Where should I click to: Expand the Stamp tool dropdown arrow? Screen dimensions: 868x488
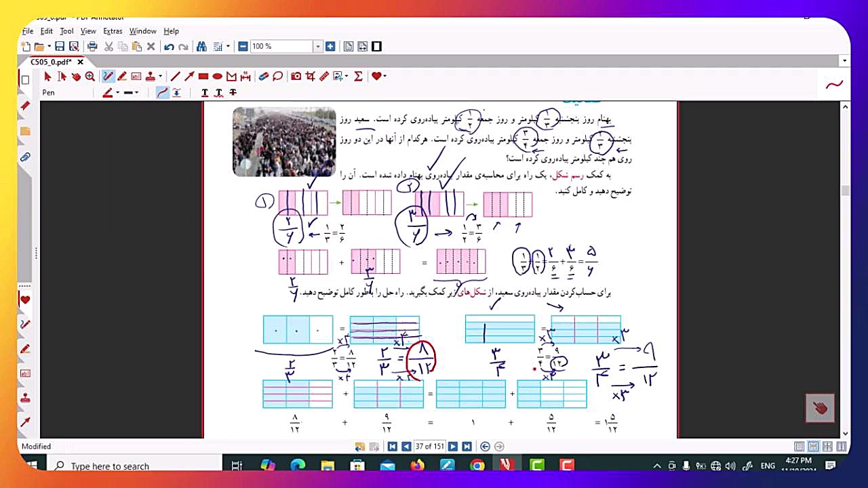click(160, 77)
